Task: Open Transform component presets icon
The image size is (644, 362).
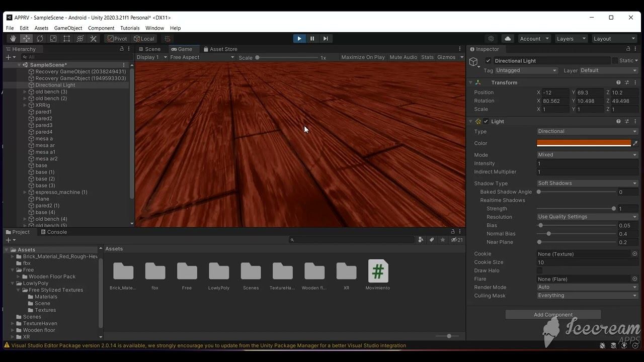Action: coord(627,82)
